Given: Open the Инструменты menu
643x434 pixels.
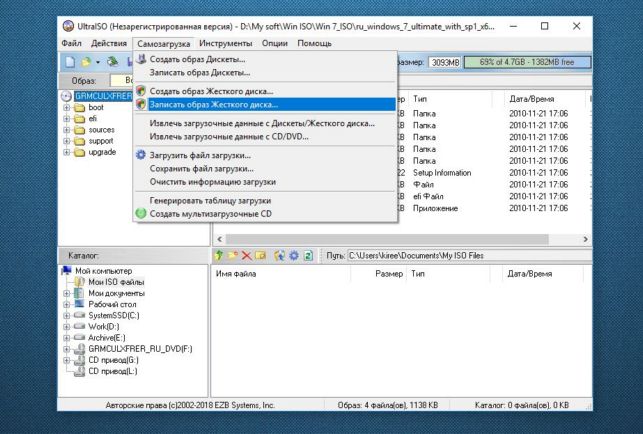Looking at the screenshot, I should coord(226,43).
